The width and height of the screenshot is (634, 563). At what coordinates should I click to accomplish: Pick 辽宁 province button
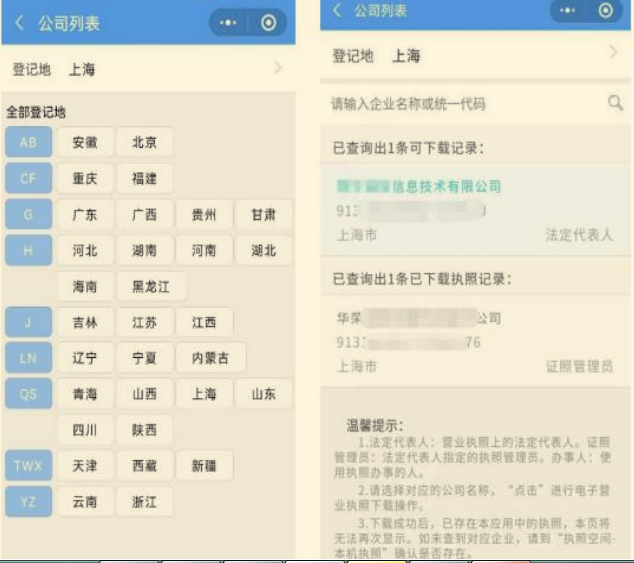(85, 358)
